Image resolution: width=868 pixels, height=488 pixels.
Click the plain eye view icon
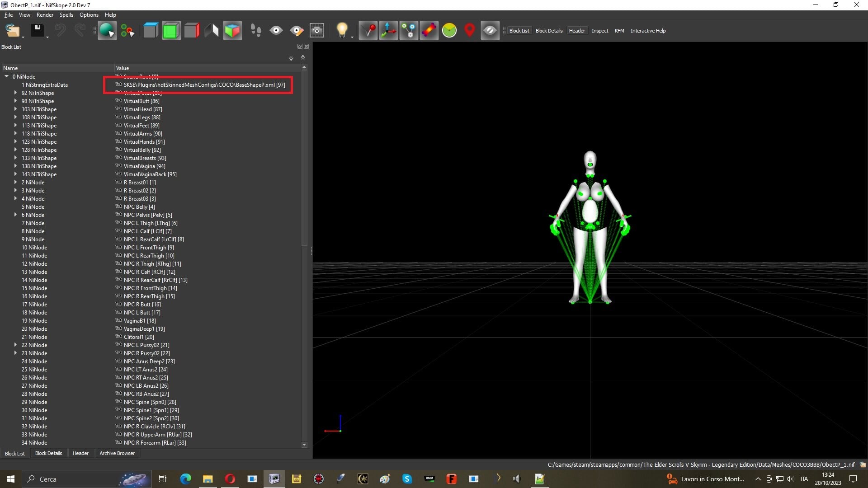276,31
